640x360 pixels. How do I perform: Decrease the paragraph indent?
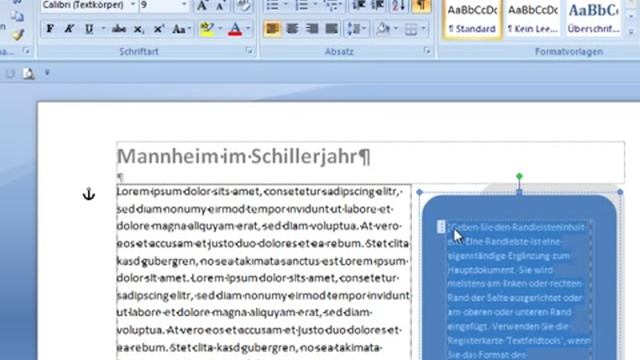click(359, 5)
